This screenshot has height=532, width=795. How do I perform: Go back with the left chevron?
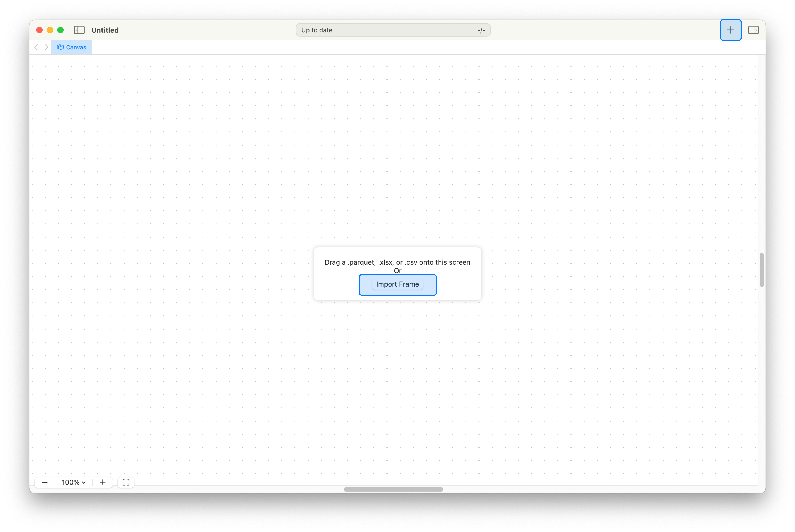[36, 47]
